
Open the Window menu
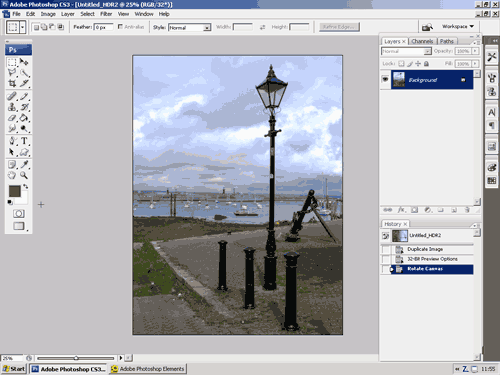click(x=144, y=14)
